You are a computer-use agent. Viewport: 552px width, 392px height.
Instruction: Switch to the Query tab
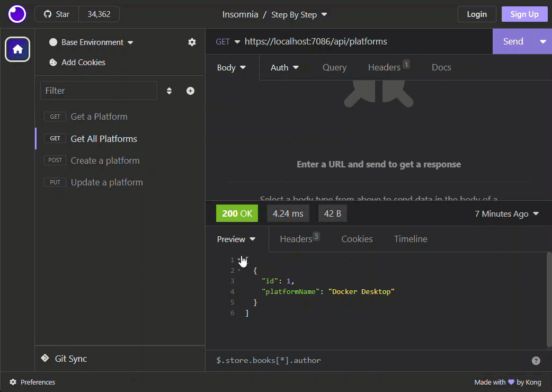coord(334,68)
